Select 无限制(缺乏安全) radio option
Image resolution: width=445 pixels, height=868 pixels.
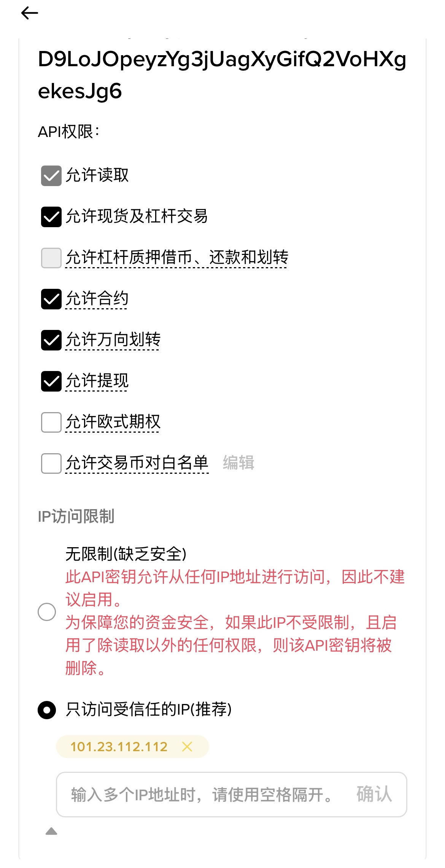(x=47, y=612)
